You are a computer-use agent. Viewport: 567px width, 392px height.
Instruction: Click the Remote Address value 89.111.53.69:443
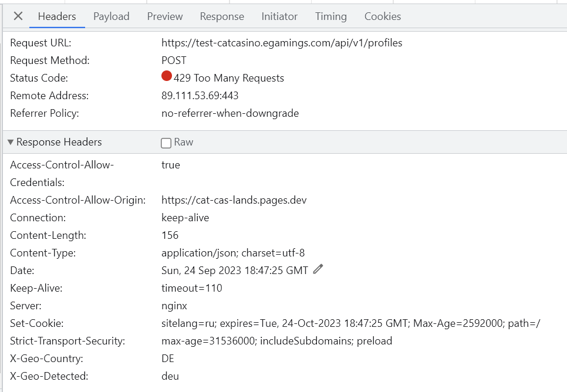(x=200, y=96)
